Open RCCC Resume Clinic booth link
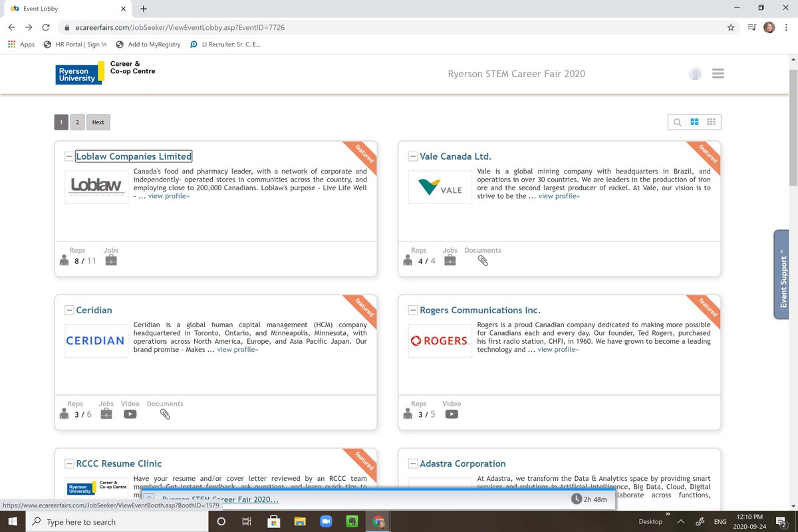798x532 pixels. [x=118, y=464]
